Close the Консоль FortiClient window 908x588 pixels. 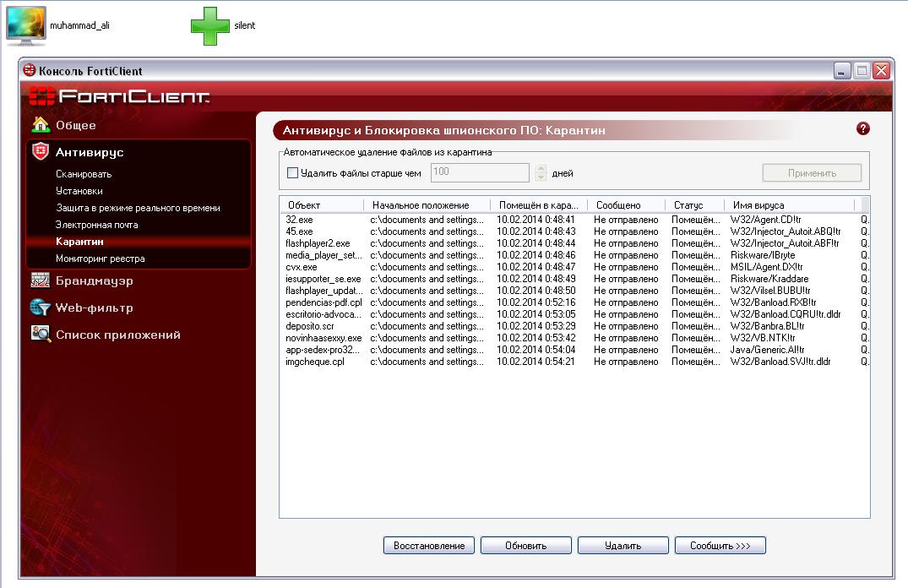881,71
